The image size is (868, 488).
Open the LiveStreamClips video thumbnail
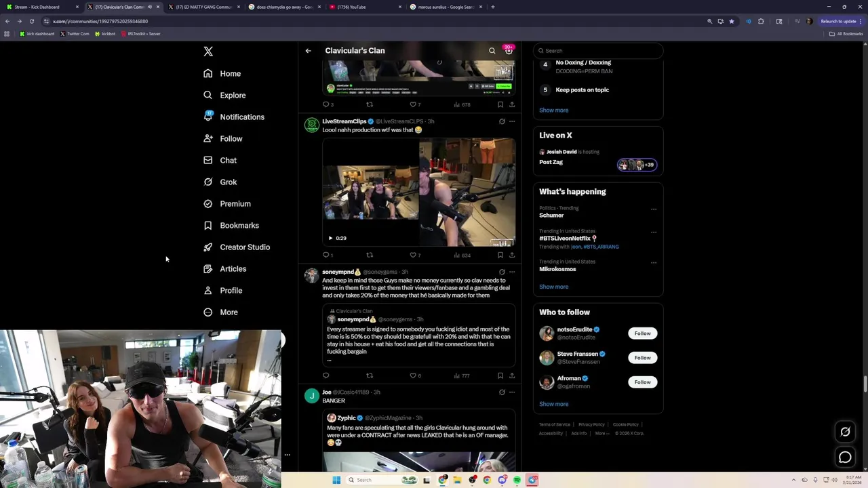point(419,192)
